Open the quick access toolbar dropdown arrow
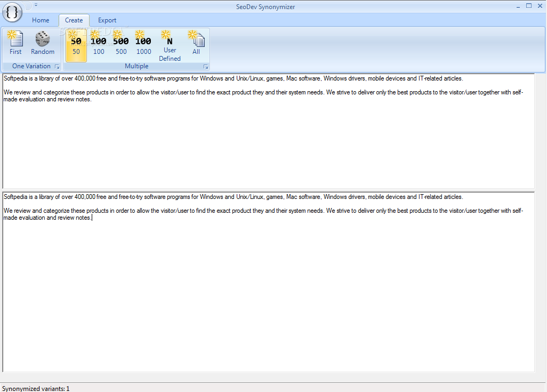Image resolution: width=547 pixels, height=392 pixels. (36, 5)
